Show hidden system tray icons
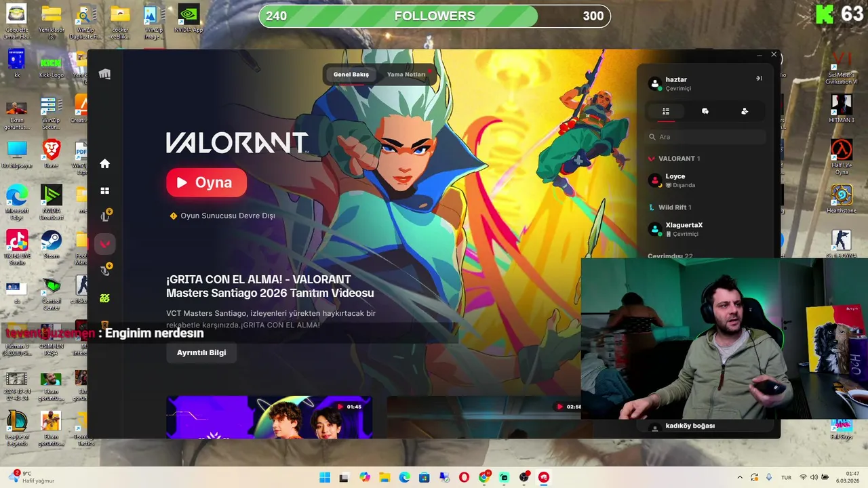Viewport: 868px width, 488px height. [x=740, y=477]
